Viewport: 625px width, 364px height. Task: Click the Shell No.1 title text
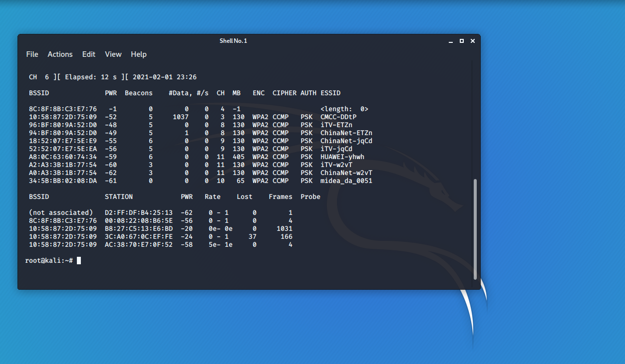coord(233,41)
